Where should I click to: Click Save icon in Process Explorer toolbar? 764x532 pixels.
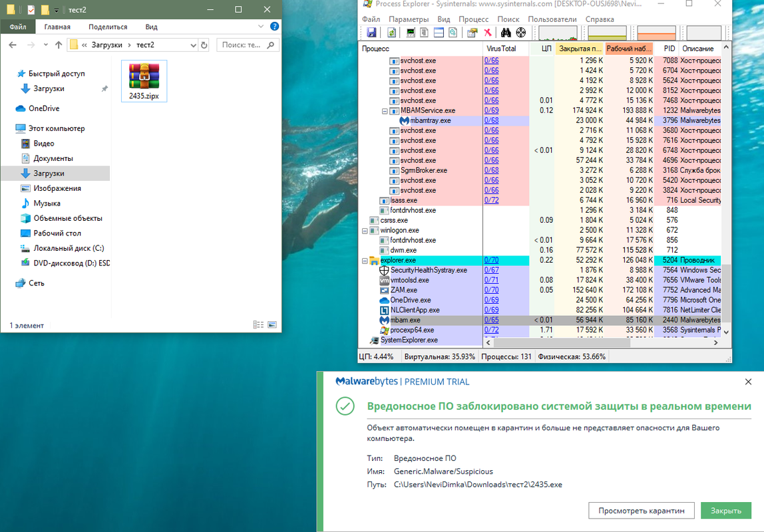pos(371,33)
